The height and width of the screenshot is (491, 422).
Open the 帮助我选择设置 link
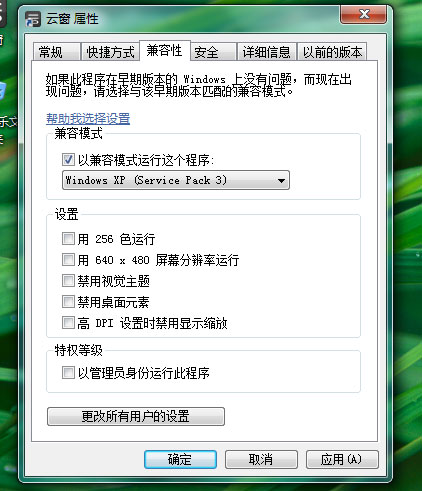(88, 118)
